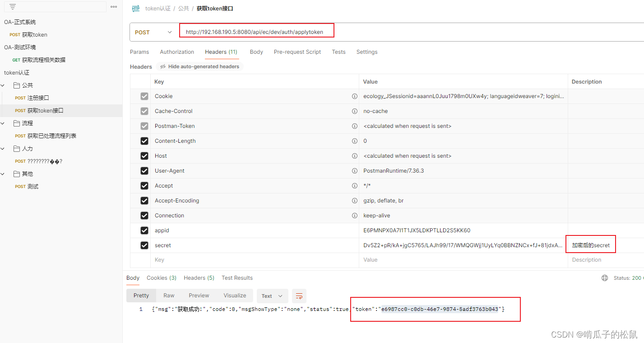The image size is (644, 343).
Task: Uncheck the appid header checkbox
Action: (x=144, y=230)
